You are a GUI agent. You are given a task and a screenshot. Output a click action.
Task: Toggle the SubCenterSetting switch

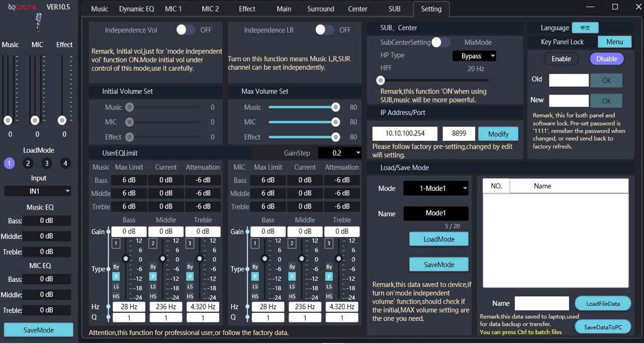(x=441, y=43)
